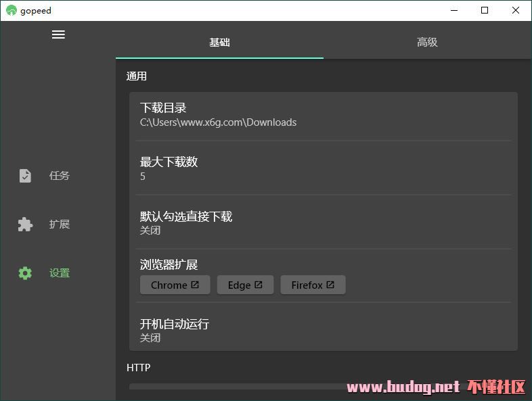
Task: Open the Firefox extension link button
Action: click(313, 285)
